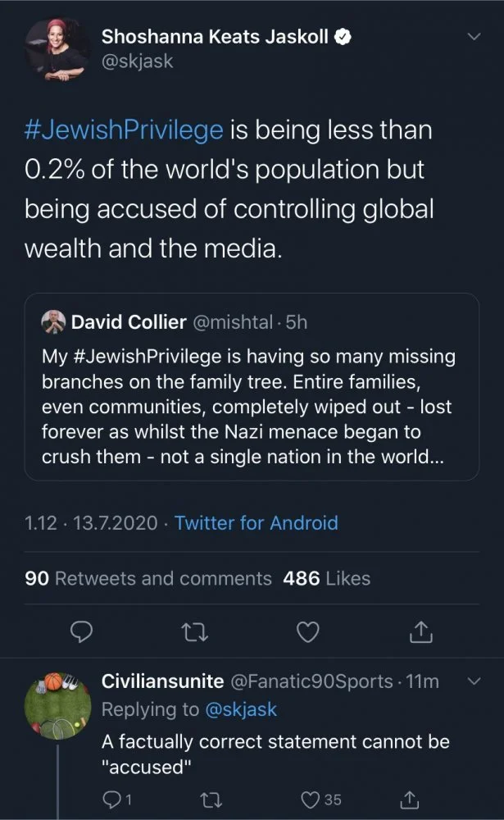Viewport: 504px width, 820px height.
Task: Click the @skjask mention in reply
Action: coord(239,709)
